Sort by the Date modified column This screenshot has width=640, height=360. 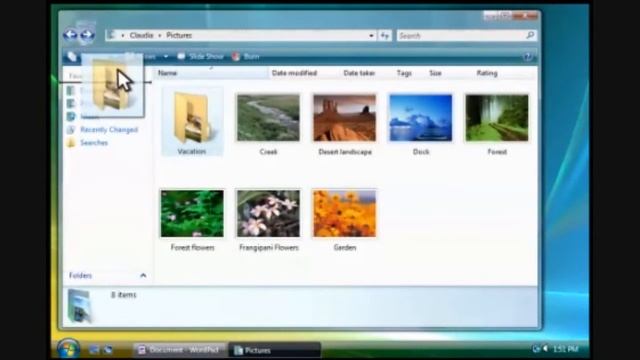pyautogui.click(x=294, y=73)
